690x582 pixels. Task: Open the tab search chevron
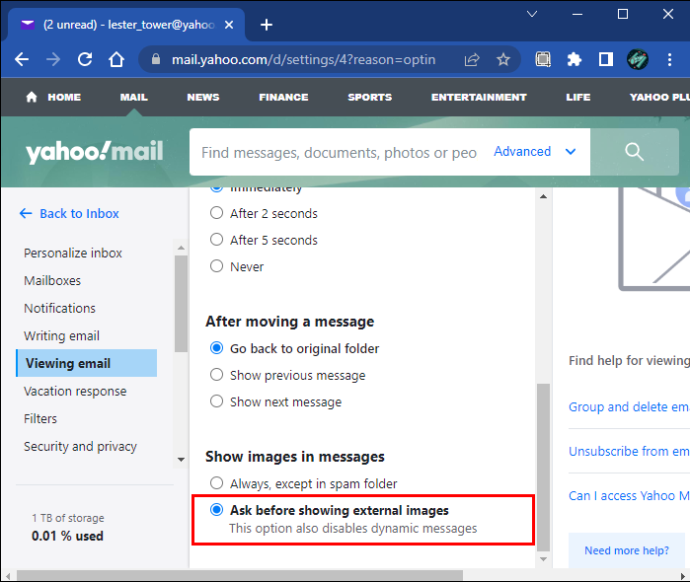pos(532,15)
